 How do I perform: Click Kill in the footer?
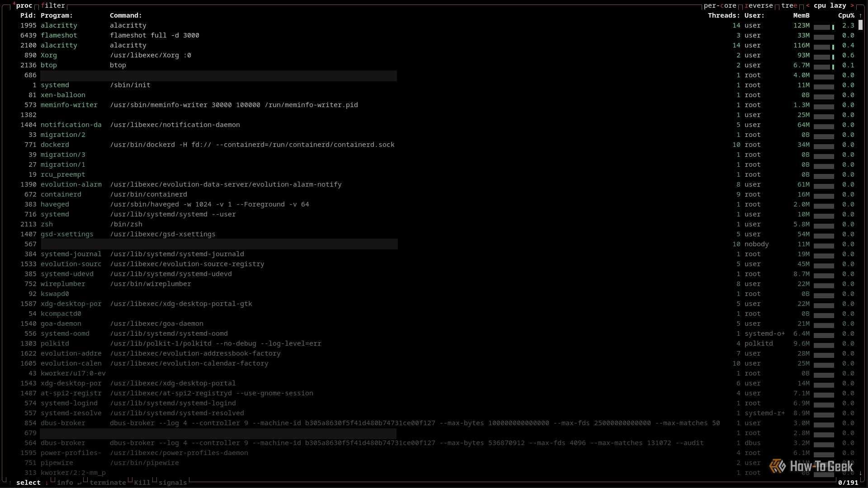142,483
